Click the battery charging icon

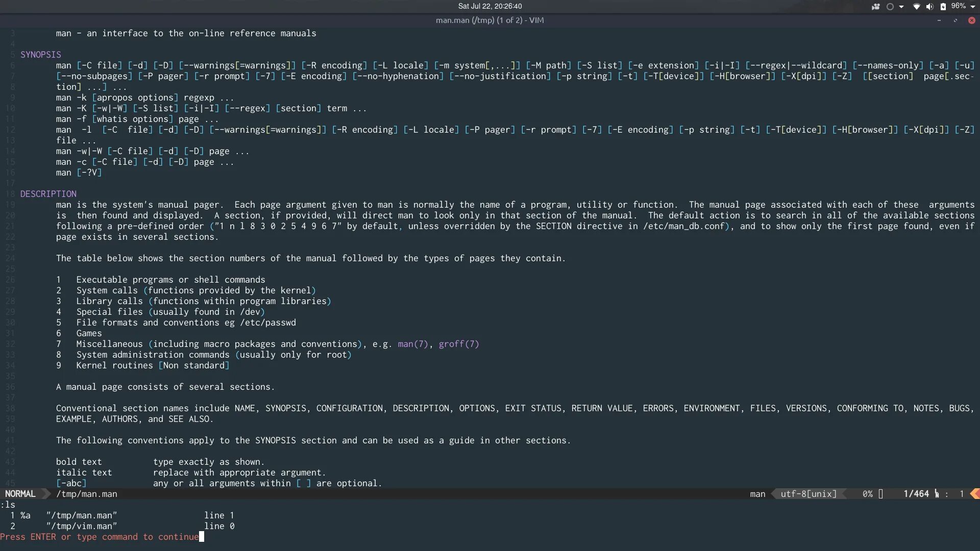[943, 7]
